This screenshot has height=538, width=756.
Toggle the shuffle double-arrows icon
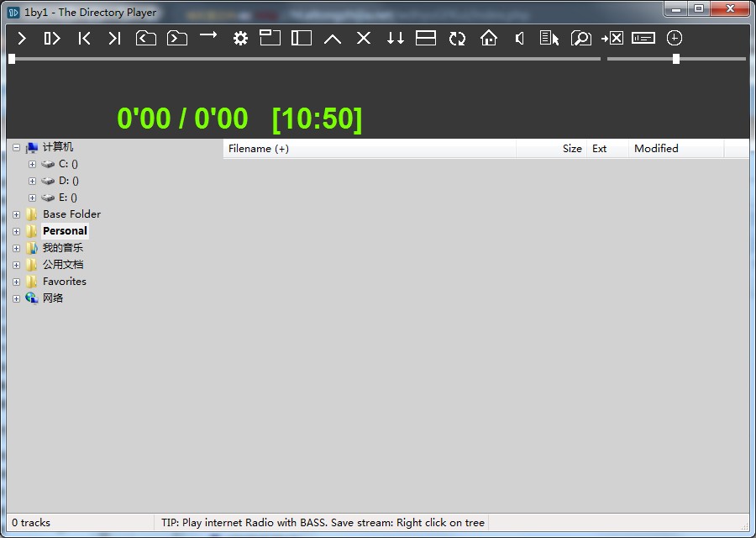click(395, 38)
